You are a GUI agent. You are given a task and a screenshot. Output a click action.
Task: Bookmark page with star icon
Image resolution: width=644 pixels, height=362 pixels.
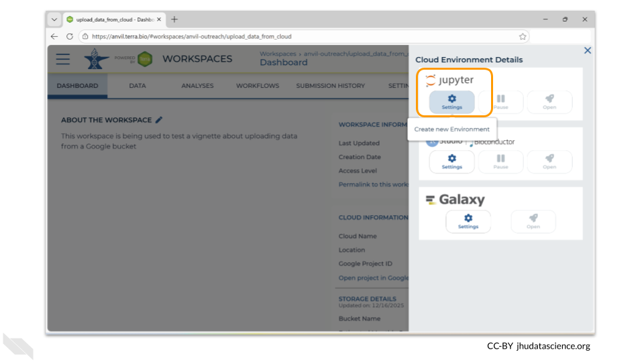[x=523, y=36]
